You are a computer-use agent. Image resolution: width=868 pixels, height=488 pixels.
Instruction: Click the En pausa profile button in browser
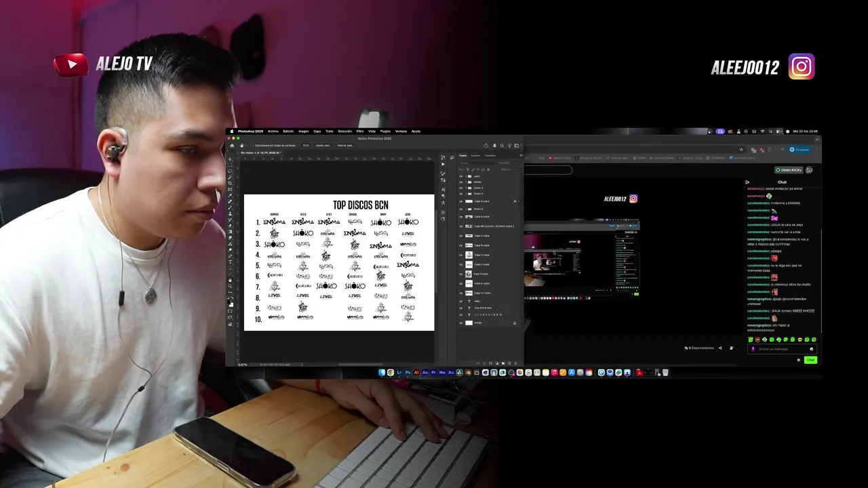tap(800, 150)
